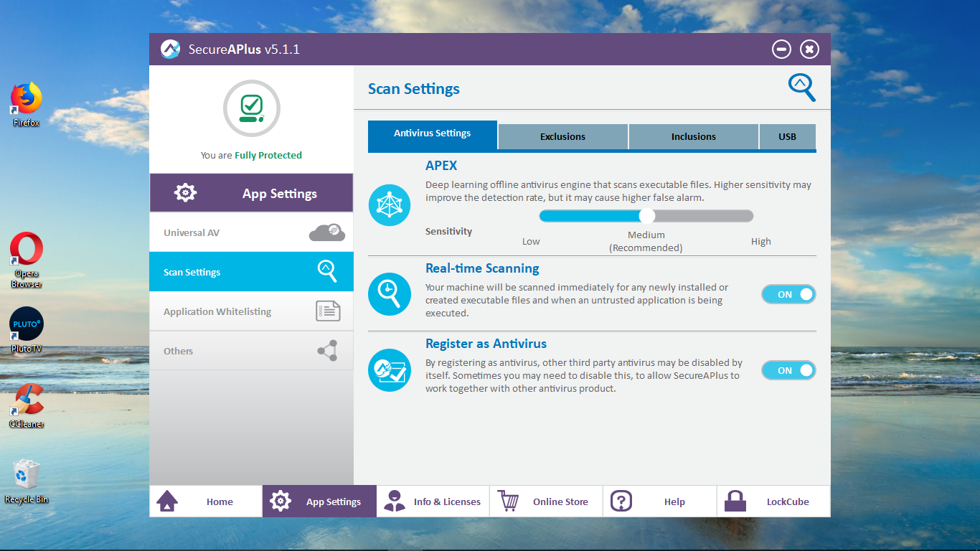Click the Fully Protected status shield icon
980x551 pixels.
click(251, 108)
